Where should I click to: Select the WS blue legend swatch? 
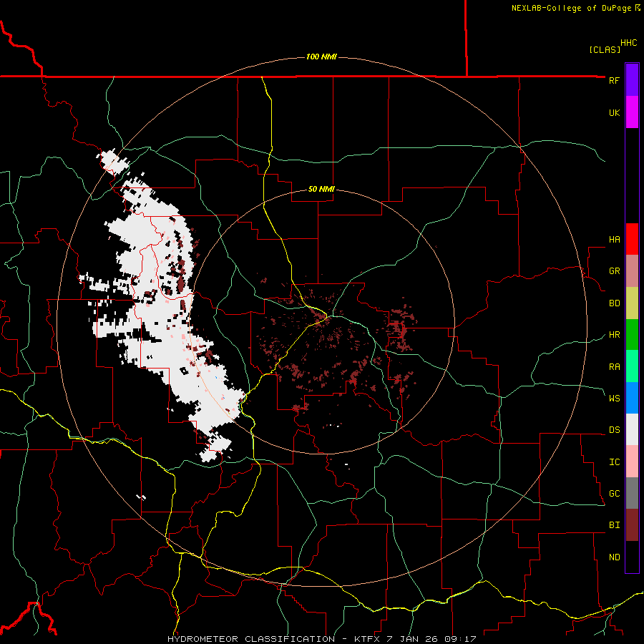[632, 398]
